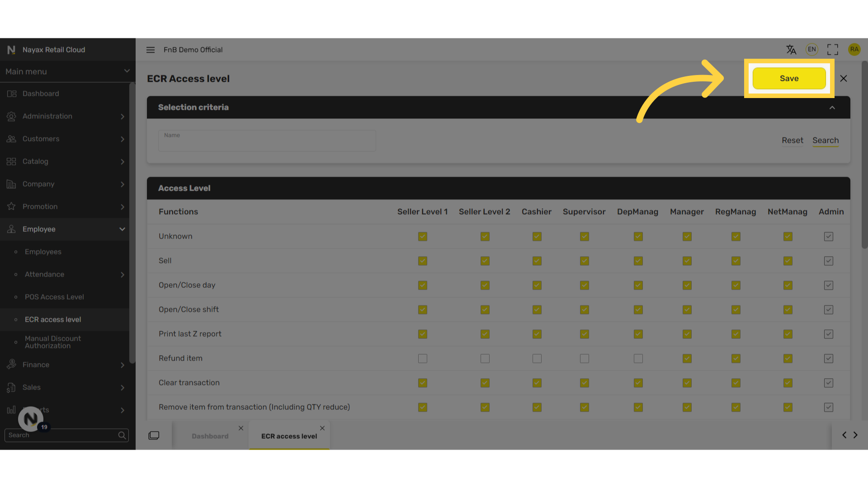Enable Refund item for Seller Level 1
This screenshot has width=868, height=488.
tap(422, 358)
